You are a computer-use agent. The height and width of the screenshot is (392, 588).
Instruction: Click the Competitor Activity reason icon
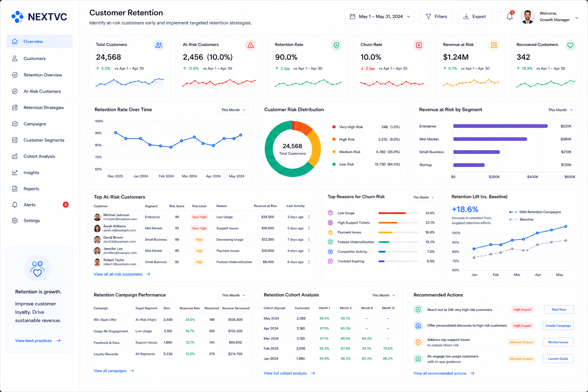coord(330,252)
